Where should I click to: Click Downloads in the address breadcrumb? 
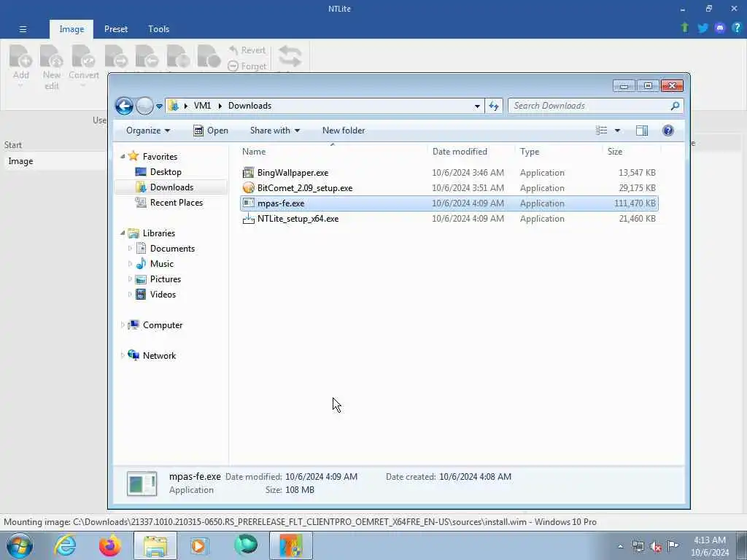(x=249, y=106)
